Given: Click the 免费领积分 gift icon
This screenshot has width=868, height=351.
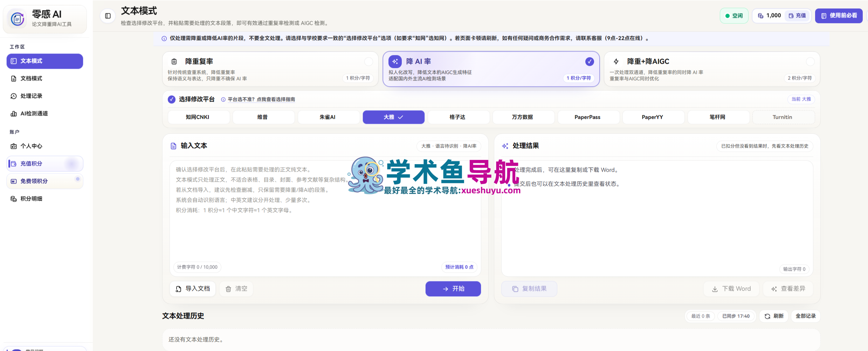Looking at the screenshot, I should coord(14,181).
